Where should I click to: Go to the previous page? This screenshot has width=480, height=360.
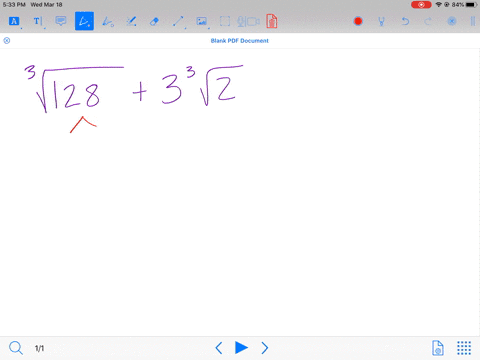pos(219,348)
